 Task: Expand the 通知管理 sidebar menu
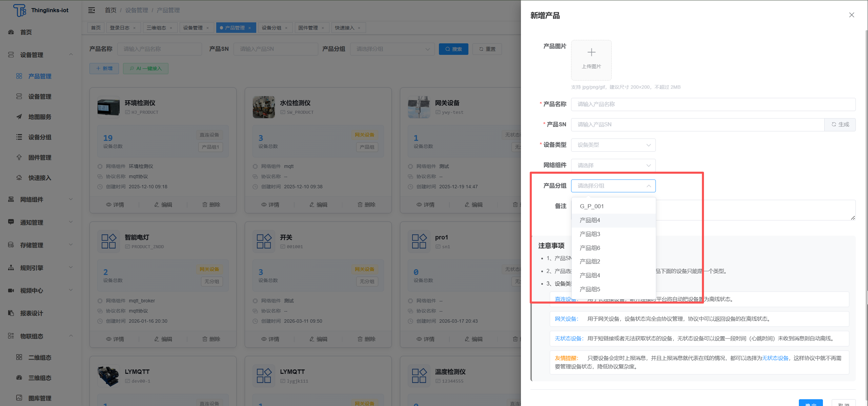point(71,222)
